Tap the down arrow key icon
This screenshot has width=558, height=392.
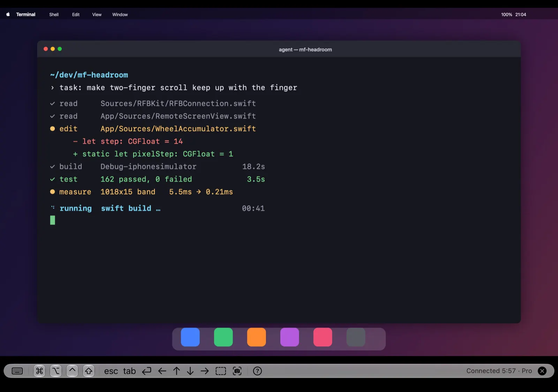click(x=190, y=371)
